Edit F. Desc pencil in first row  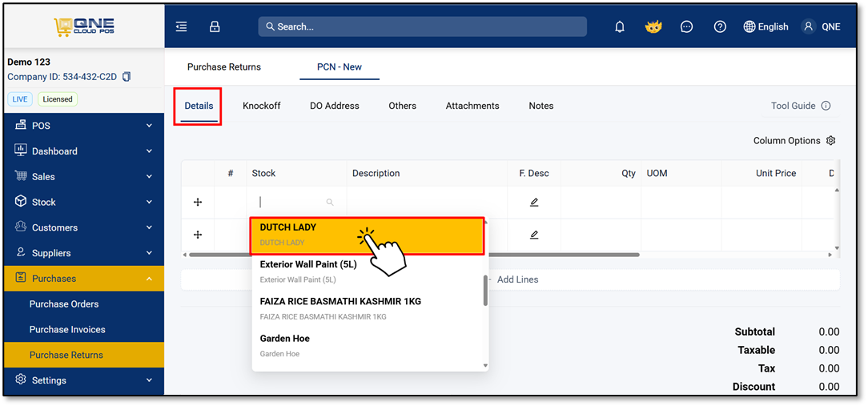[x=533, y=202]
